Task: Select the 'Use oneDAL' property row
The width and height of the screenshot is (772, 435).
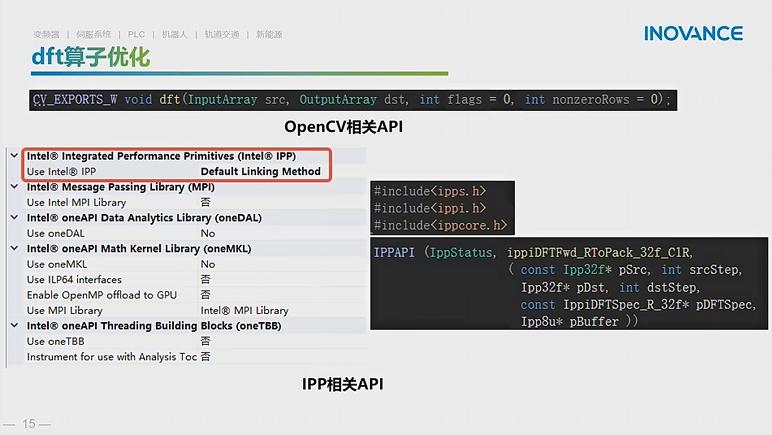Action: 196,233
